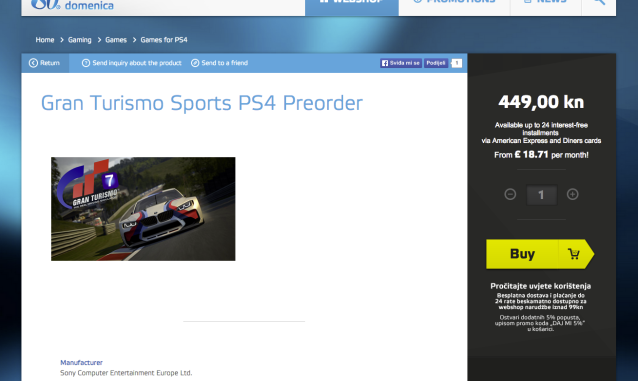
Task: Click the Facebook Podijeli share button
Action: click(436, 63)
